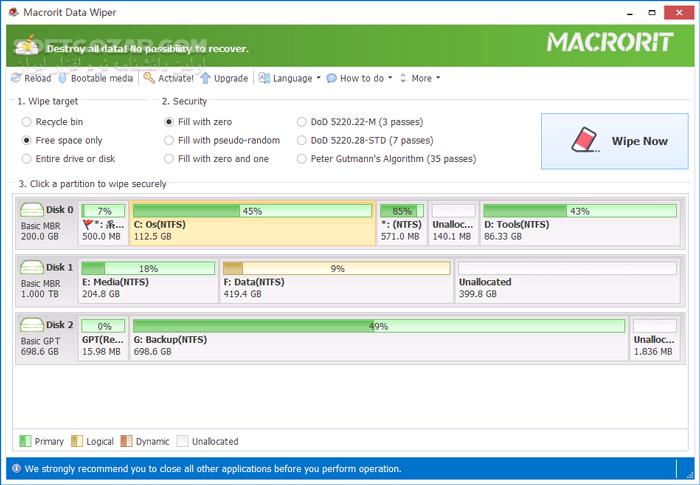The height and width of the screenshot is (485, 700).
Task: Select the *: (NTFS) 571.0 MB partition
Action: click(402, 223)
